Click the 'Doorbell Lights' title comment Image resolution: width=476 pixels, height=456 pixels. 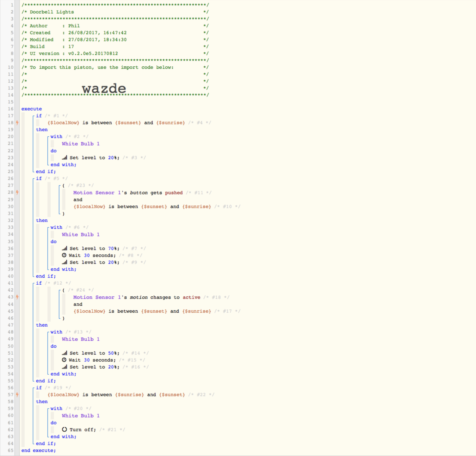click(x=52, y=12)
